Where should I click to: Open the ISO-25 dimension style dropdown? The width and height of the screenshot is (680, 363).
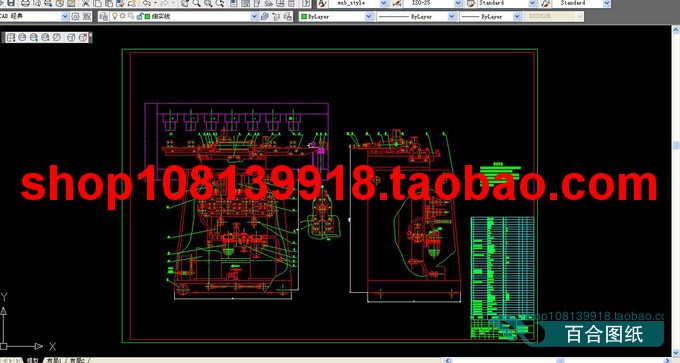pos(458,3)
